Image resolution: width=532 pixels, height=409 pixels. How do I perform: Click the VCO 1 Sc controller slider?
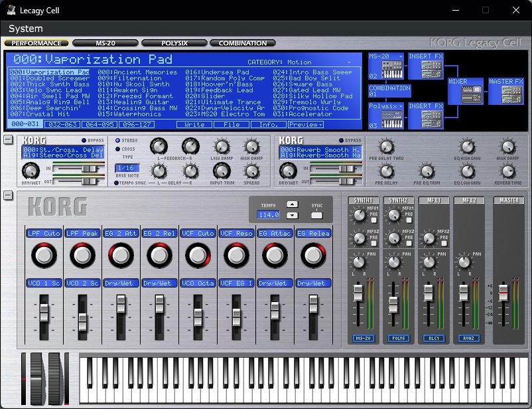[44, 313]
